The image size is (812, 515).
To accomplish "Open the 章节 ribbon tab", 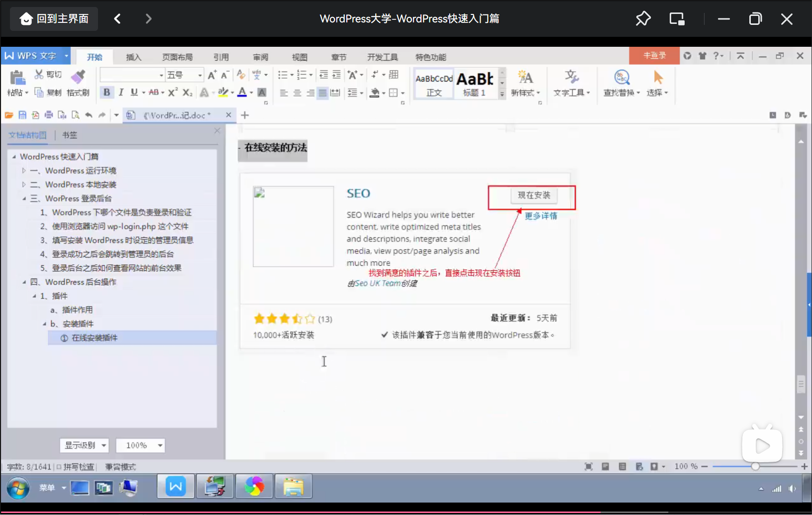I will (x=339, y=57).
